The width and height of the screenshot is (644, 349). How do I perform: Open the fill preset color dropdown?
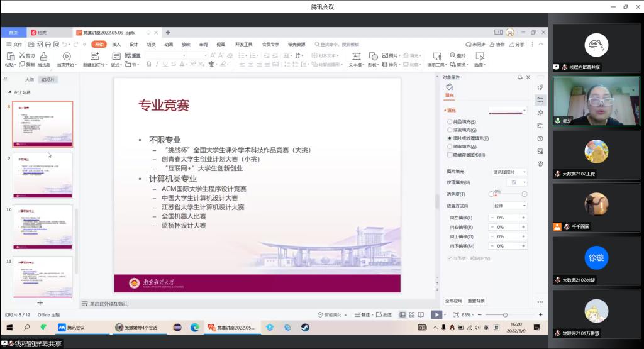click(508, 111)
